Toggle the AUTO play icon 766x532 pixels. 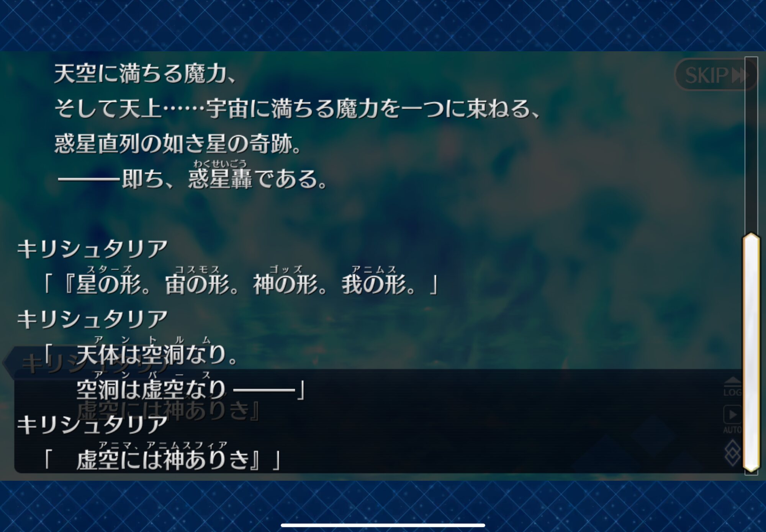[732, 415]
